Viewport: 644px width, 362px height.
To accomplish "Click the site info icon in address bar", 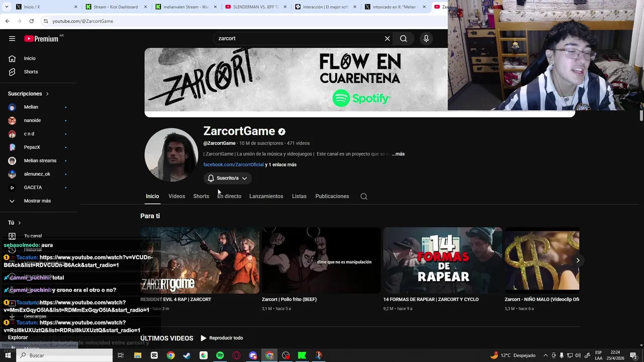I will 46,21.
